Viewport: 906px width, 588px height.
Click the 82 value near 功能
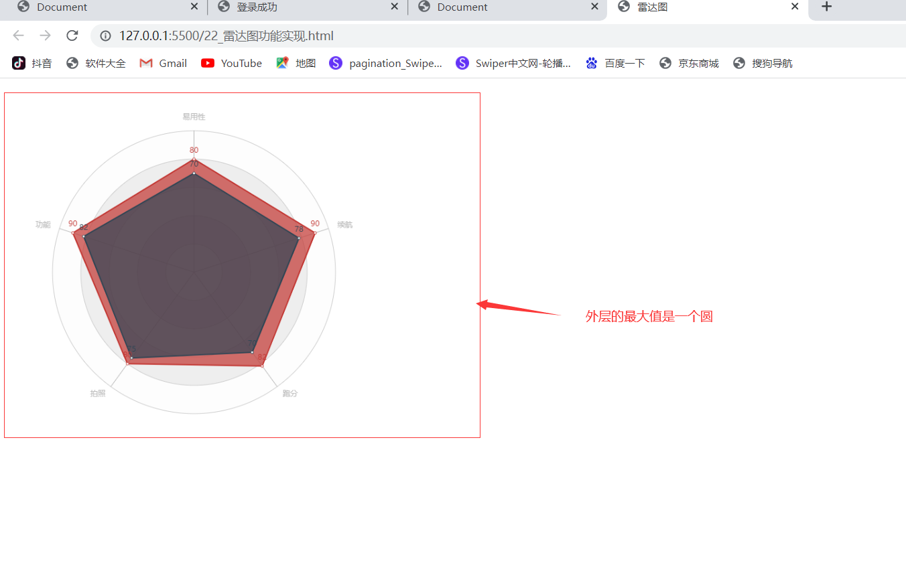pos(84,228)
